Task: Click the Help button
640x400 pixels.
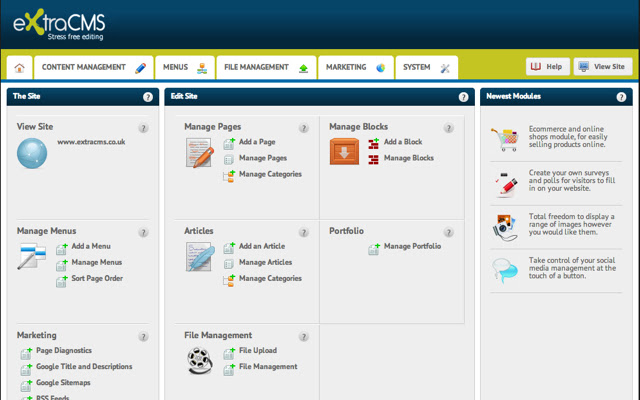Action: (x=548, y=67)
